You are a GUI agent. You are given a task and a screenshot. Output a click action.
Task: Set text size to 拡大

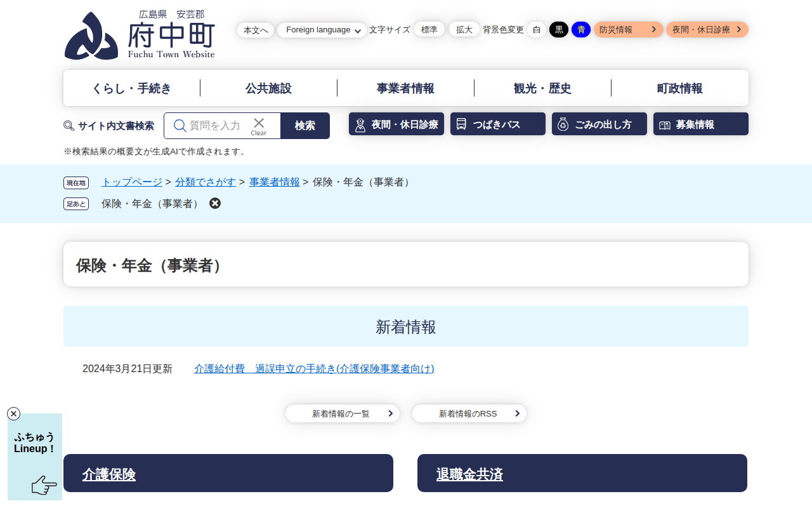[464, 29]
